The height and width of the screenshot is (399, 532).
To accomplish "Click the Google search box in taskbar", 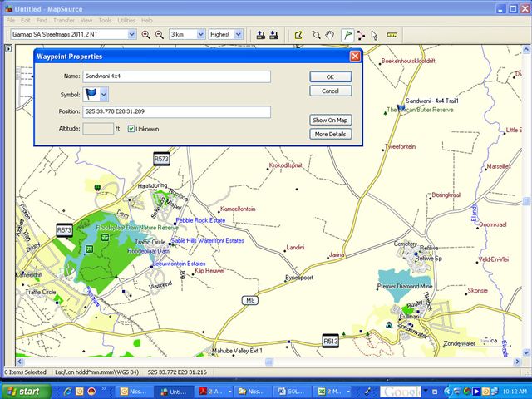I will pyautogui.click(x=401, y=392).
